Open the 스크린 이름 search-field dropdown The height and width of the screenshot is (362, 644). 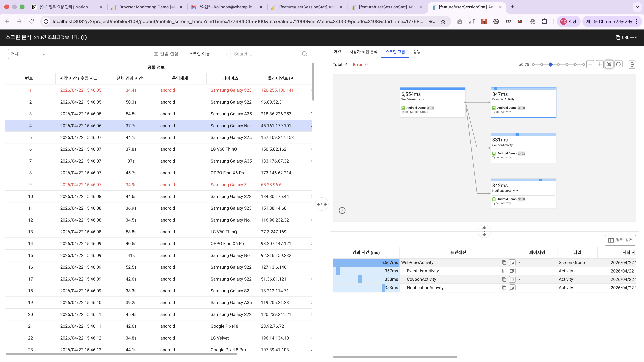(207, 54)
